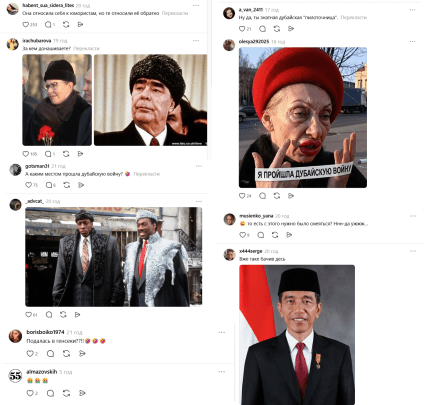This screenshot has width=428, height=405.
Task: Open more options for x444serge post
Action: tap(413, 251)
